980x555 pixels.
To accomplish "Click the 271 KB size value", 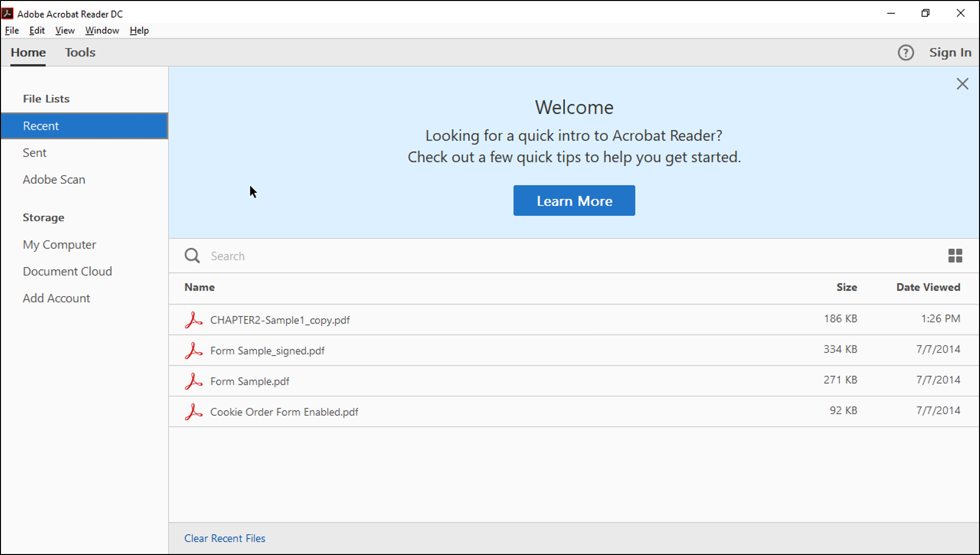I will (840, 379).
